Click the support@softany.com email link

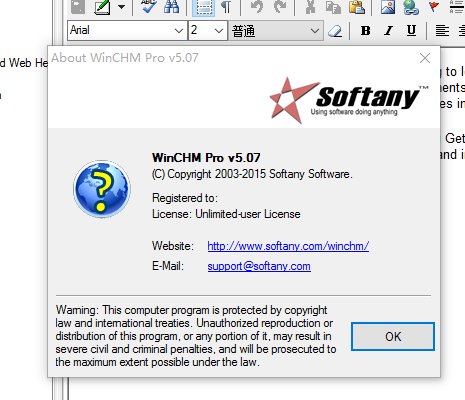(259, 266)
